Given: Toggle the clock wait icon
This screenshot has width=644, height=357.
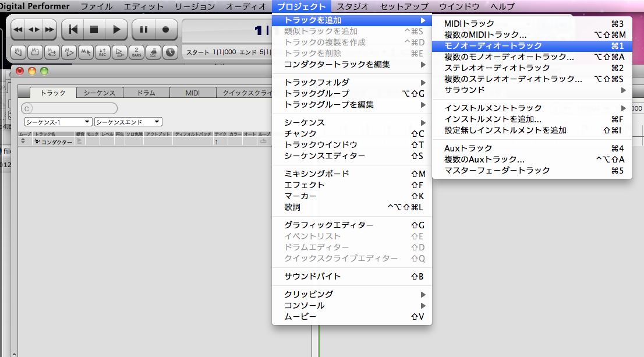Looking at the screenshot, I should point(170,52).
